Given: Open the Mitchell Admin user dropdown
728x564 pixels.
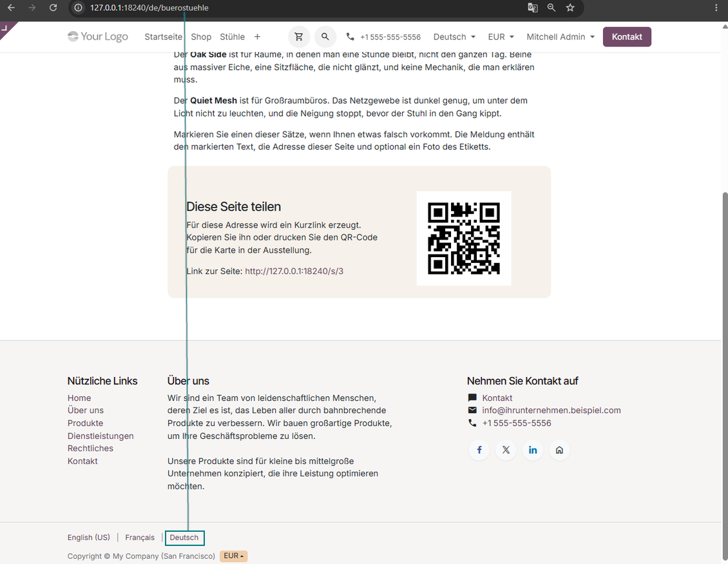Looking at the screenshot, I should point(560,37).
